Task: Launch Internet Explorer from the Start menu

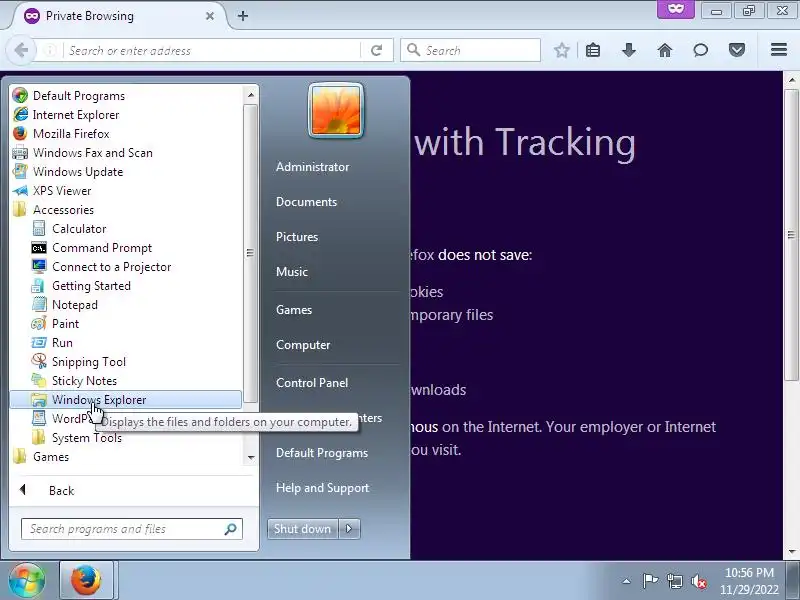Action: coord(126,115)
